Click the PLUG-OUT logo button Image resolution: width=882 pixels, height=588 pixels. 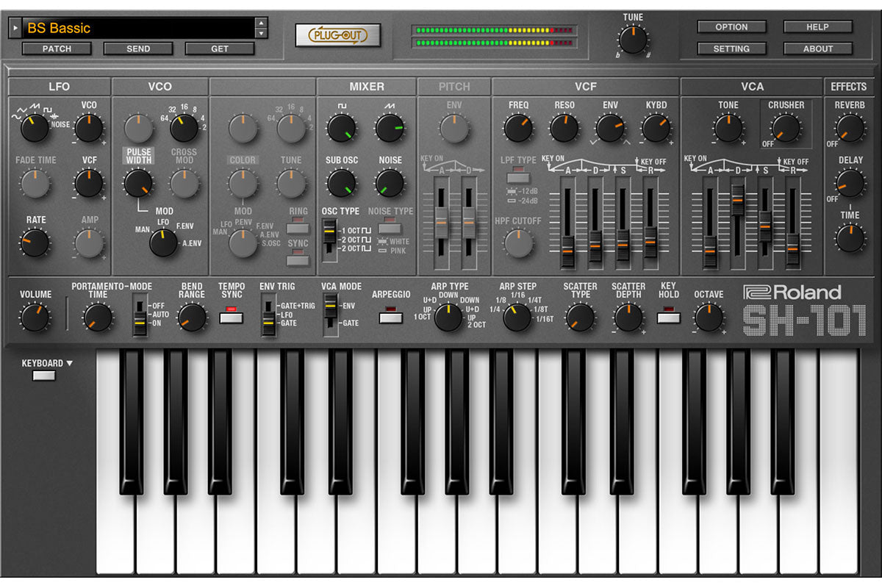338,35
